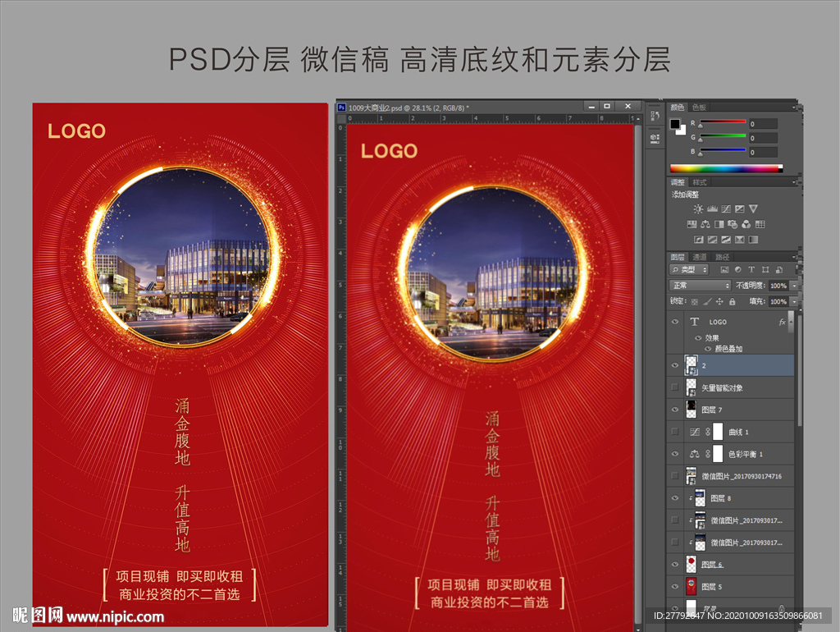Open the 不透明度 opacity arrow dropdown
The width and height of the screenshot is (840, 632).
pyautogui.click(x=794, y=286)
